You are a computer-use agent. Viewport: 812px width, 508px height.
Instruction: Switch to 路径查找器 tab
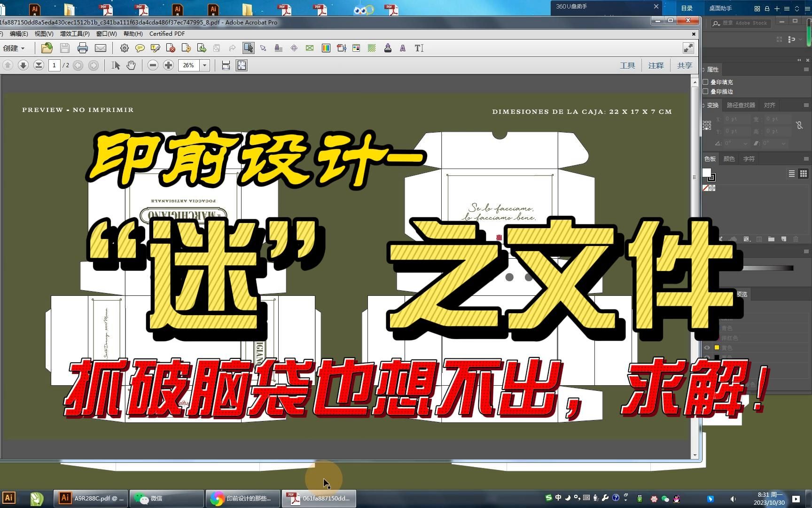click(741, 105)
